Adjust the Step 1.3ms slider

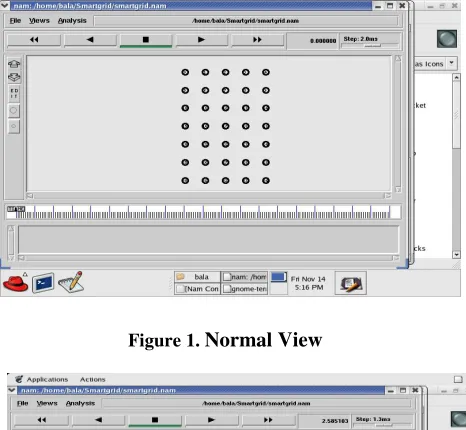pyautogui.click(x=383, y=425)
